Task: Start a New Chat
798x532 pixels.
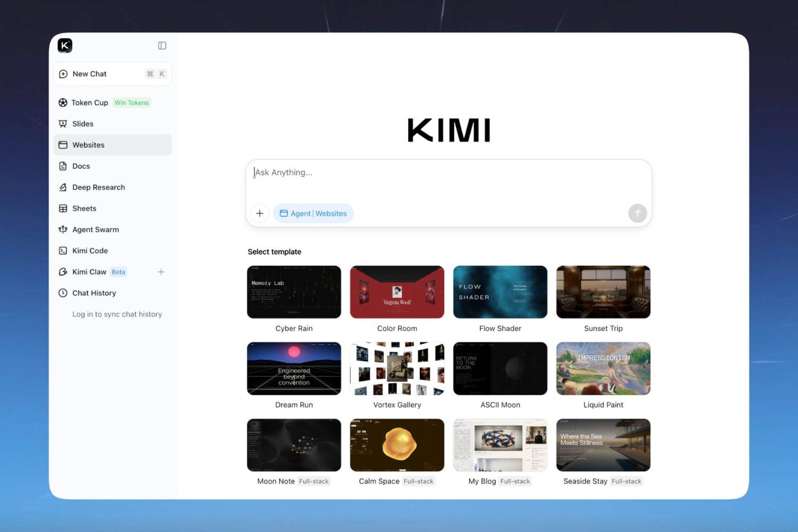Action: [x=112, y=74]
